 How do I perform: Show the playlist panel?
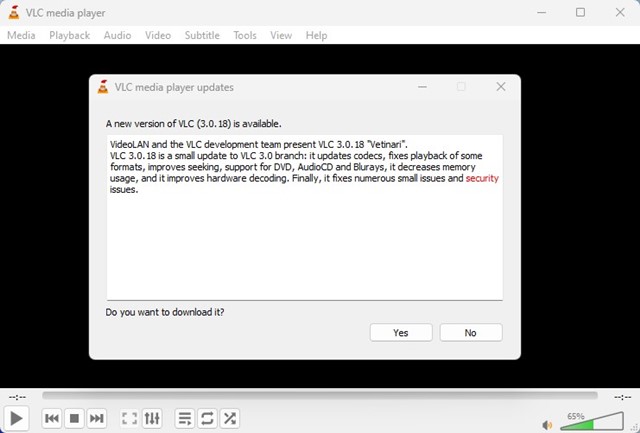185,418
